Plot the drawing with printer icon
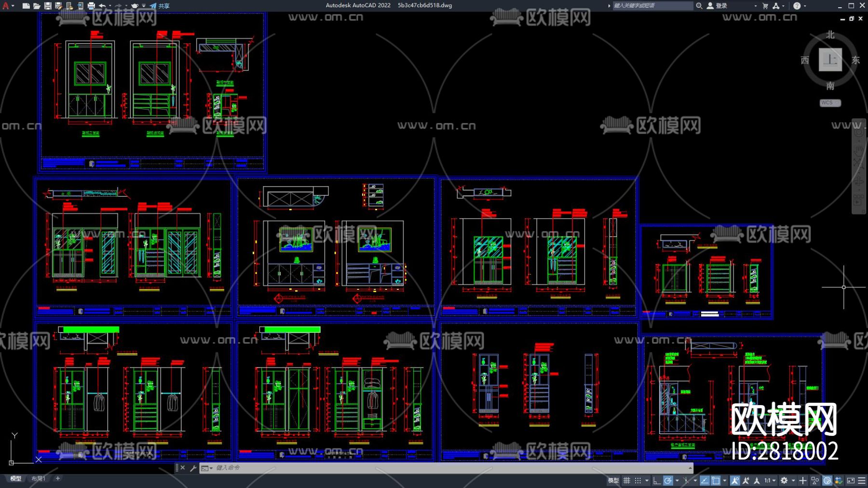The width and height of the screenshot is (868, 488). 91,6
